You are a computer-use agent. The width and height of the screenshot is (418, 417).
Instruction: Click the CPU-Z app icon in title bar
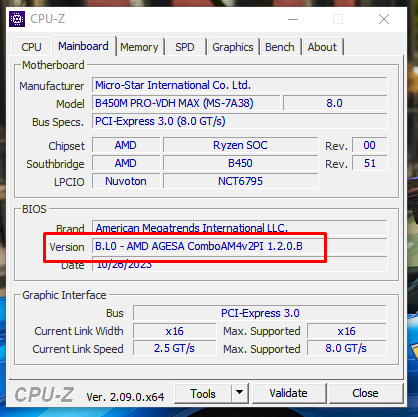click(16, 19)
